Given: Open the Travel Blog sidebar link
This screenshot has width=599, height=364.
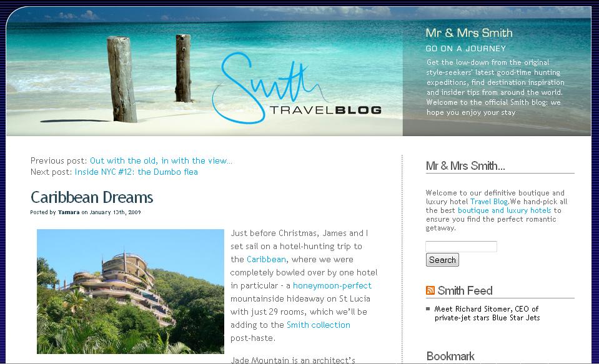Looking at the screenshot, I should click(488, 202).
